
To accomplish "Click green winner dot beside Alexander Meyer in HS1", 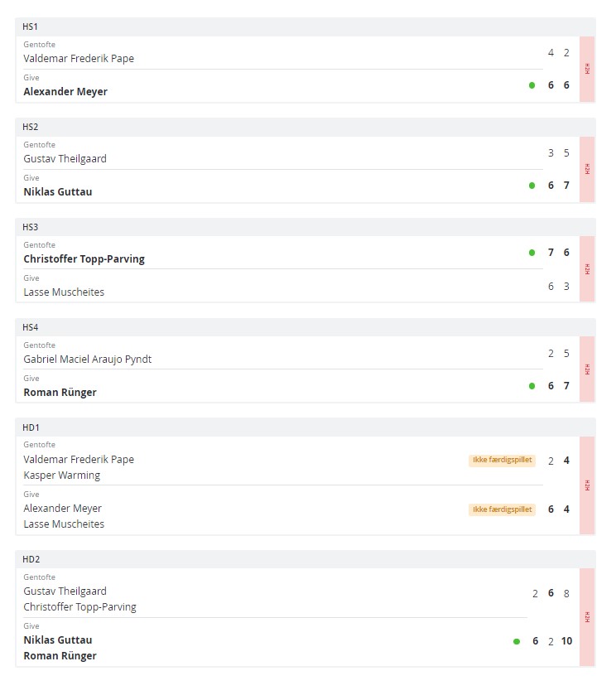I will pos(532,85).
